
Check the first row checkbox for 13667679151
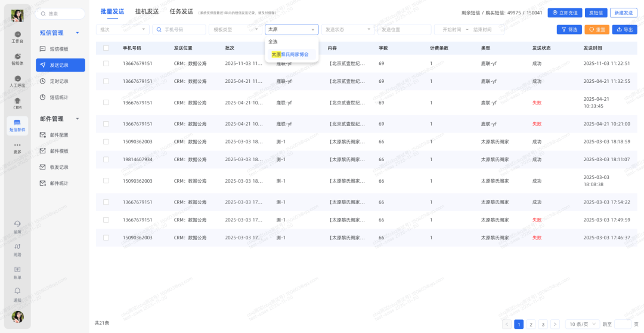(106, 63)
